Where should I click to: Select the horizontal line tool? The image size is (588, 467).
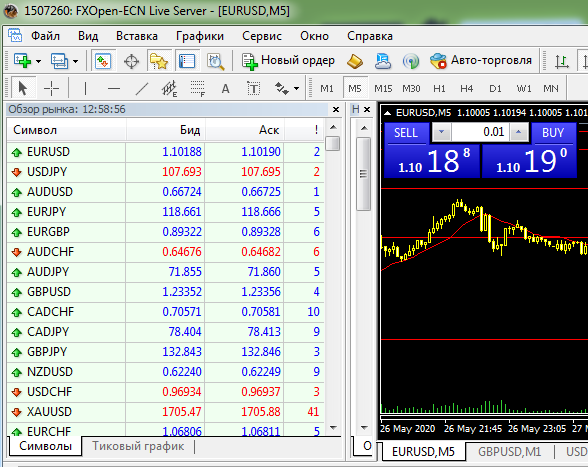(114, 89)
